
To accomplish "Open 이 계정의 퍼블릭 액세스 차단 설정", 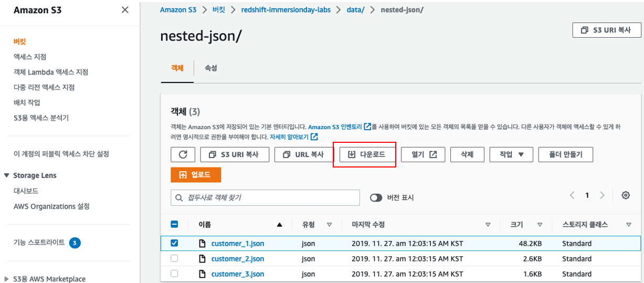I will click(x=61, y=154).
